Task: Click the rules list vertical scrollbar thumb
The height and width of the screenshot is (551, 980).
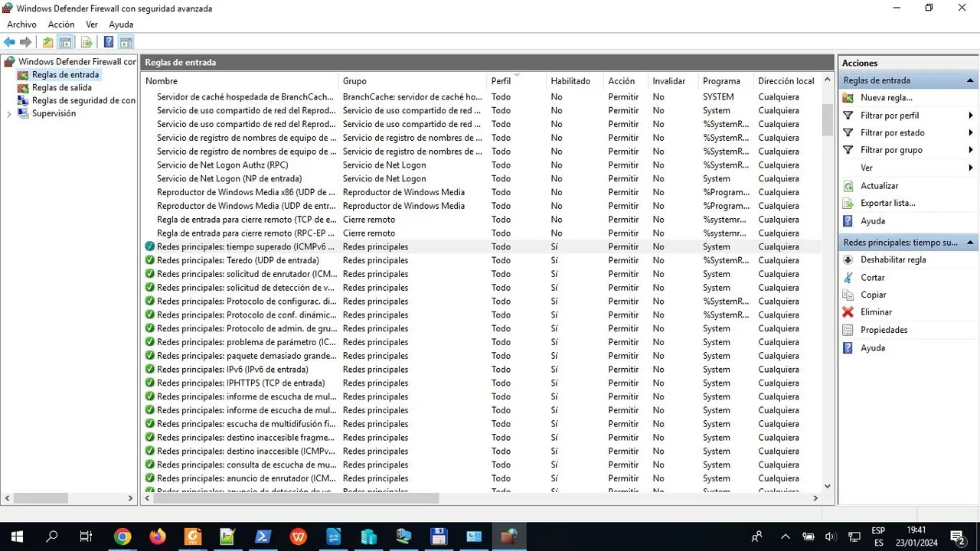Action: coord(827,120)
